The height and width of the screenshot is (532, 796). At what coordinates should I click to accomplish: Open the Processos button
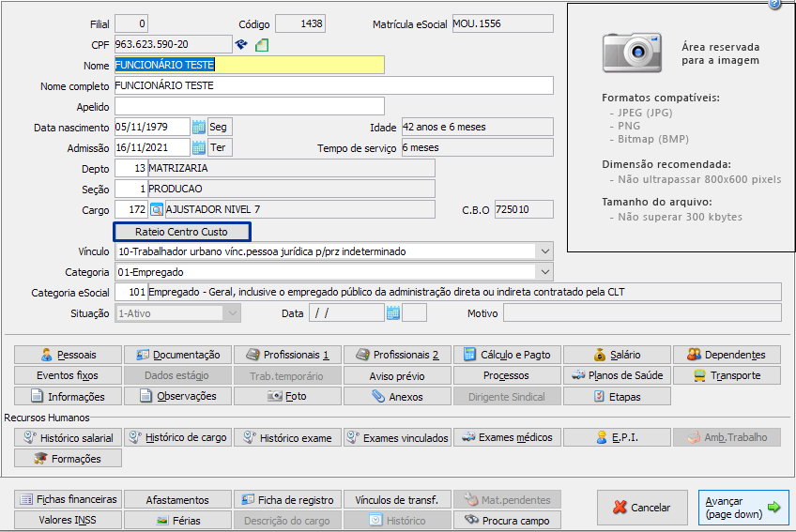(x=507, y=375)
